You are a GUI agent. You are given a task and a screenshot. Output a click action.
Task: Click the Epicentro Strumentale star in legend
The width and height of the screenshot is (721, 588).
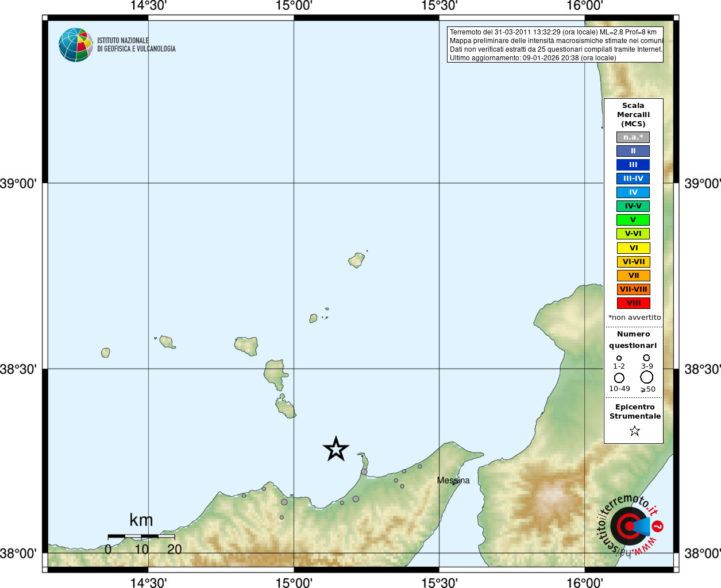634,431
